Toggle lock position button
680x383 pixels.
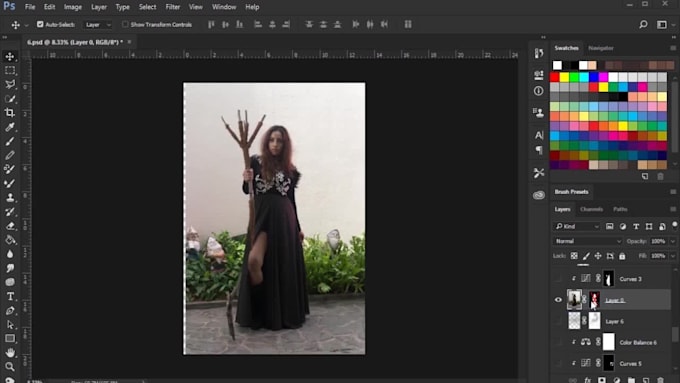click(598, 256)
